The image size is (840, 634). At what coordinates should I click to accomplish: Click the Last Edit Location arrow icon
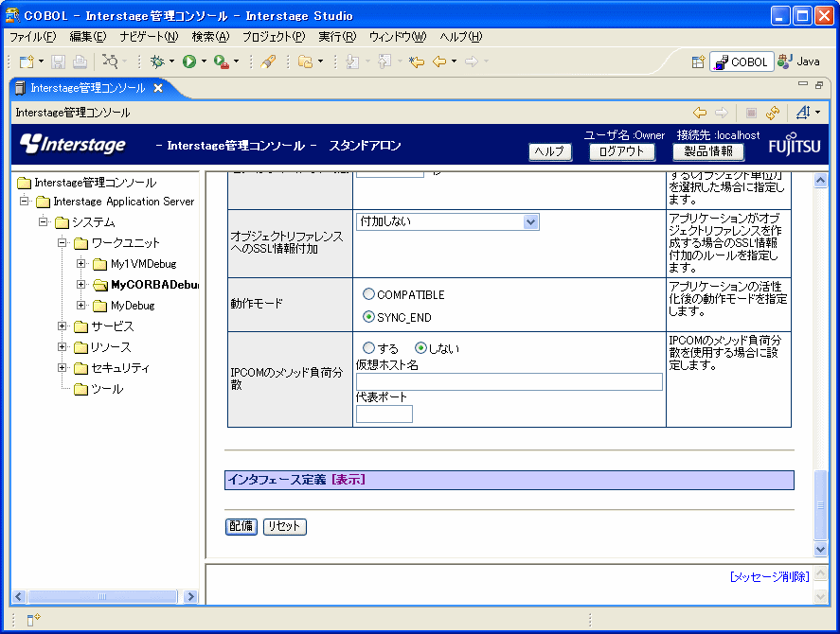point(416,62)
